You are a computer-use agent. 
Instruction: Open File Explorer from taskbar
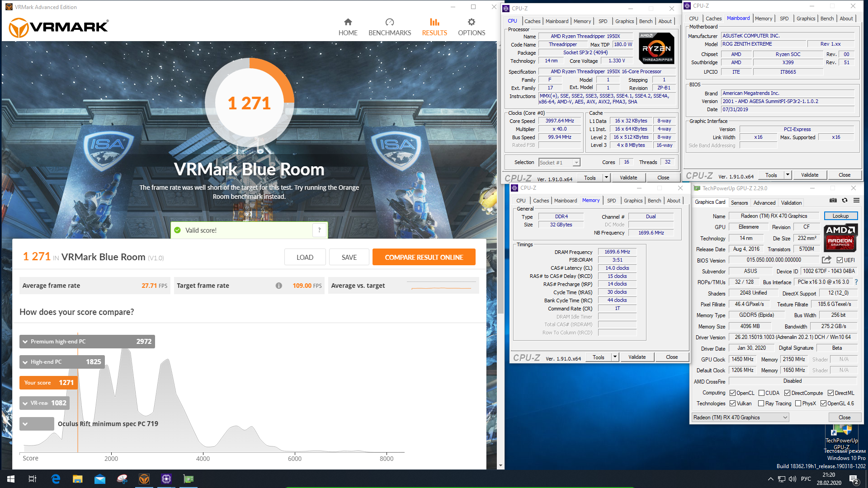click(78, 479)
